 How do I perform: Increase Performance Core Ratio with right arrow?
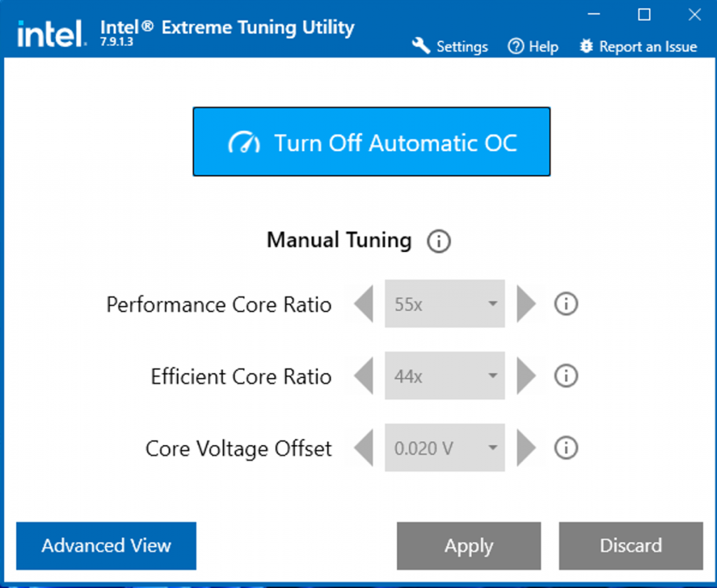point(526,304)
